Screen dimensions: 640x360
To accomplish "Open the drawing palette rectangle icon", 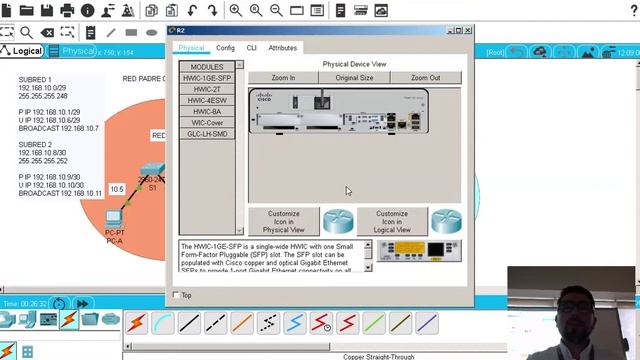I will (297, 10).
